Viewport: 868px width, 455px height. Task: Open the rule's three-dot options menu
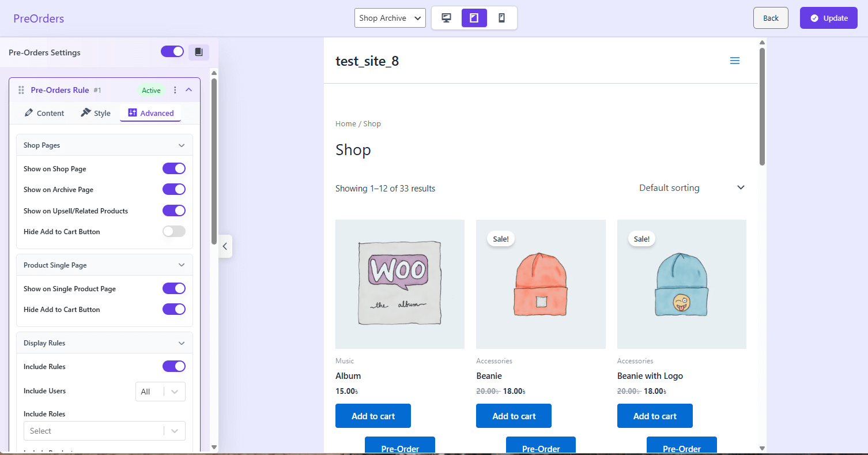click(175, 90)
